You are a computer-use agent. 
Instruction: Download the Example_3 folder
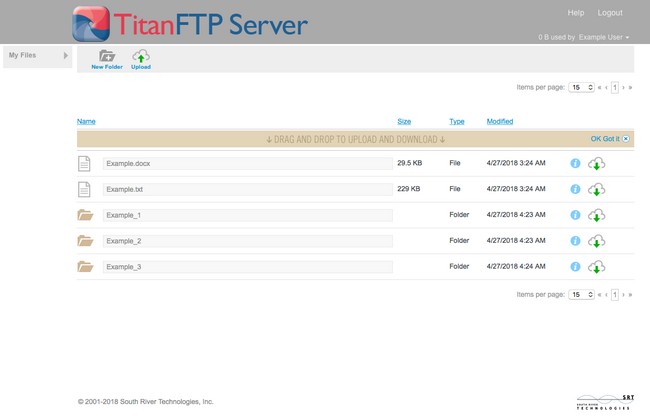coord(597,267)
